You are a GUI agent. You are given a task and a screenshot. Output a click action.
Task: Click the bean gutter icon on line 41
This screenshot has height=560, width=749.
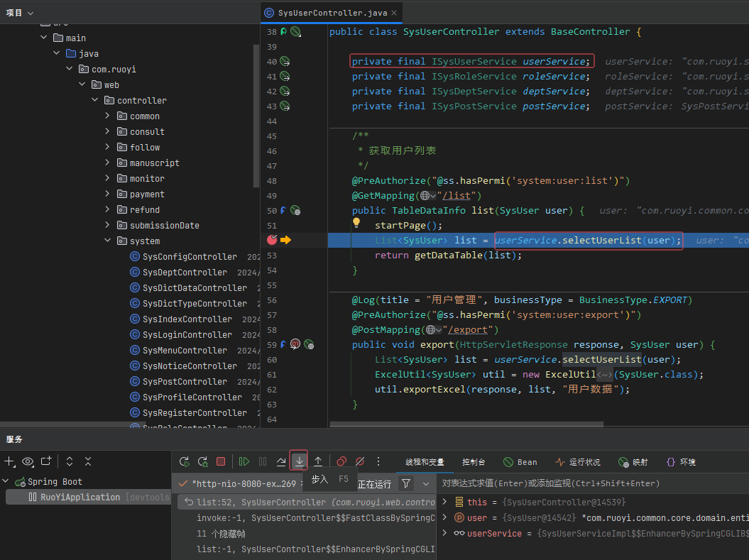[x=285, y=77]
